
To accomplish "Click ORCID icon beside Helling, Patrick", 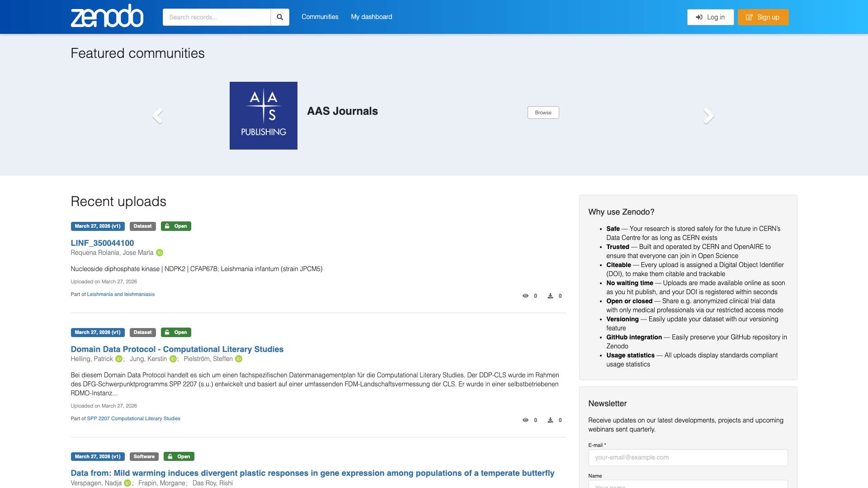I will pos(119,359).
